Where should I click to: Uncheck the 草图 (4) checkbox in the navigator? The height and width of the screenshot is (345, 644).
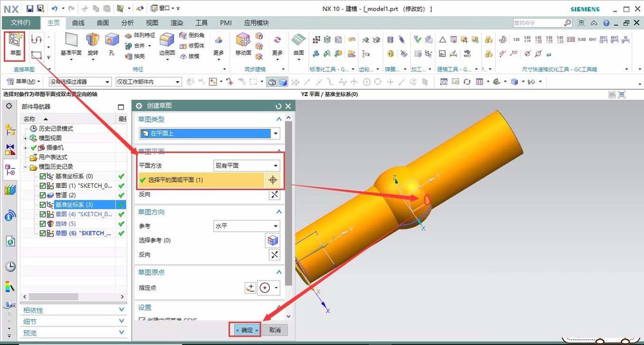(43, 214)
